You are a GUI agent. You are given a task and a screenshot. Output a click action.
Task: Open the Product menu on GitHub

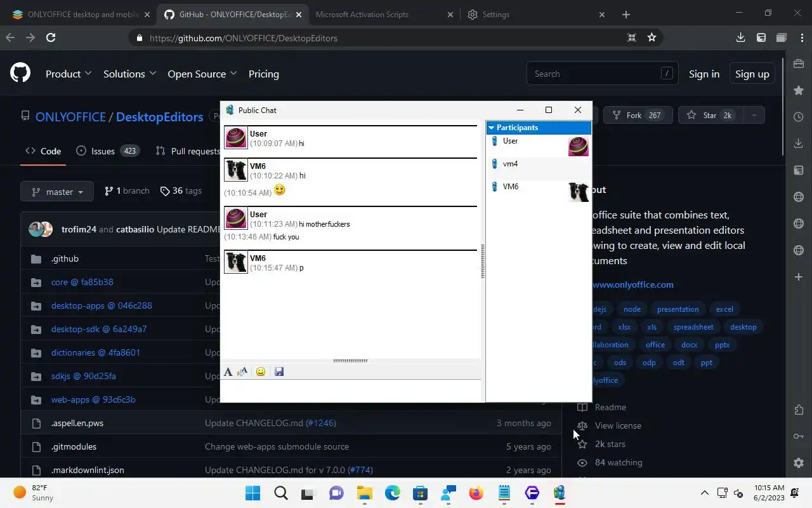coord(69,74)
